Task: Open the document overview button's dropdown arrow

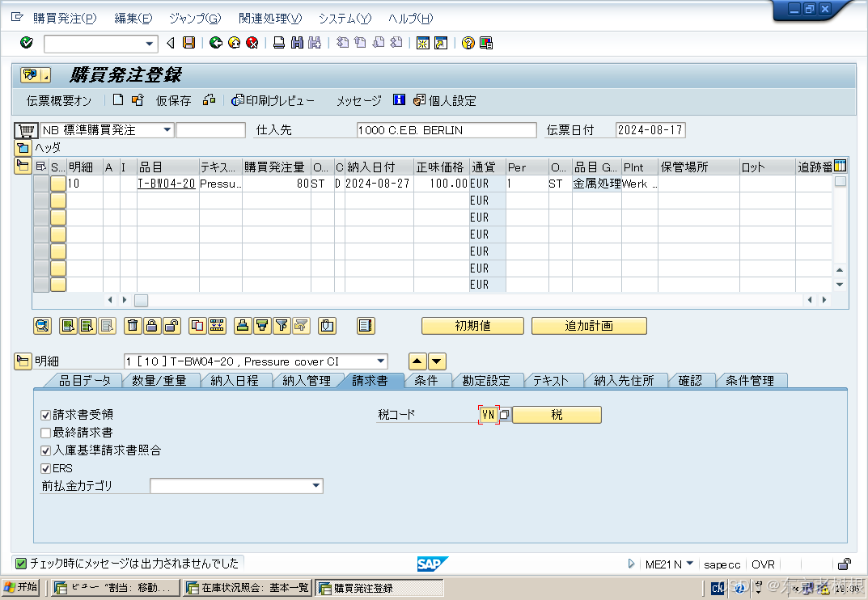Action: (45, 74)
